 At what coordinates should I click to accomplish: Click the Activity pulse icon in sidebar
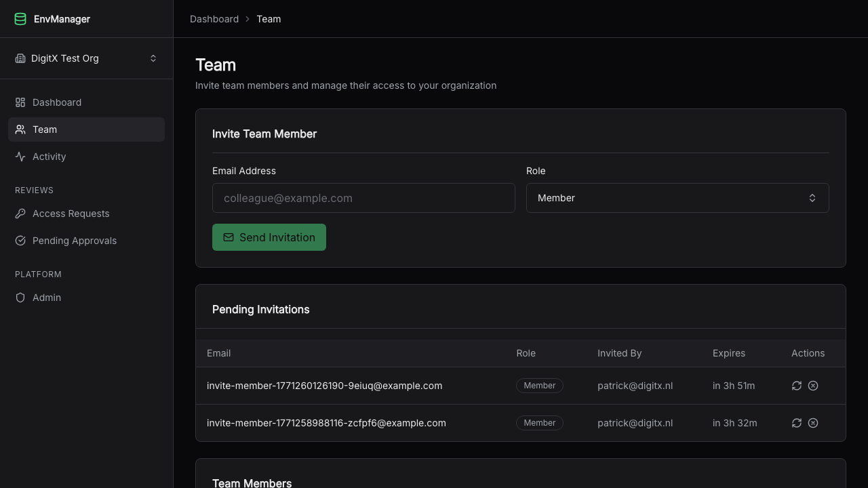coord(20,157)
